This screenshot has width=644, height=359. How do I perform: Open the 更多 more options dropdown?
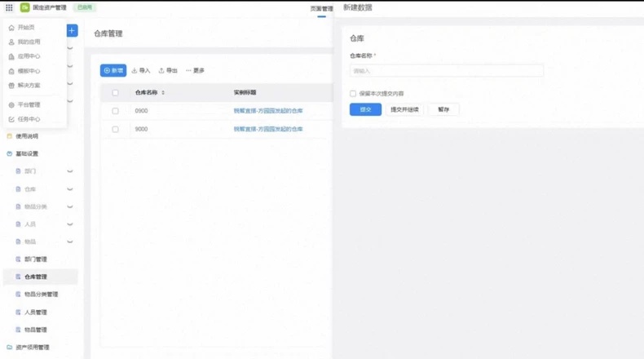point(195,70)
